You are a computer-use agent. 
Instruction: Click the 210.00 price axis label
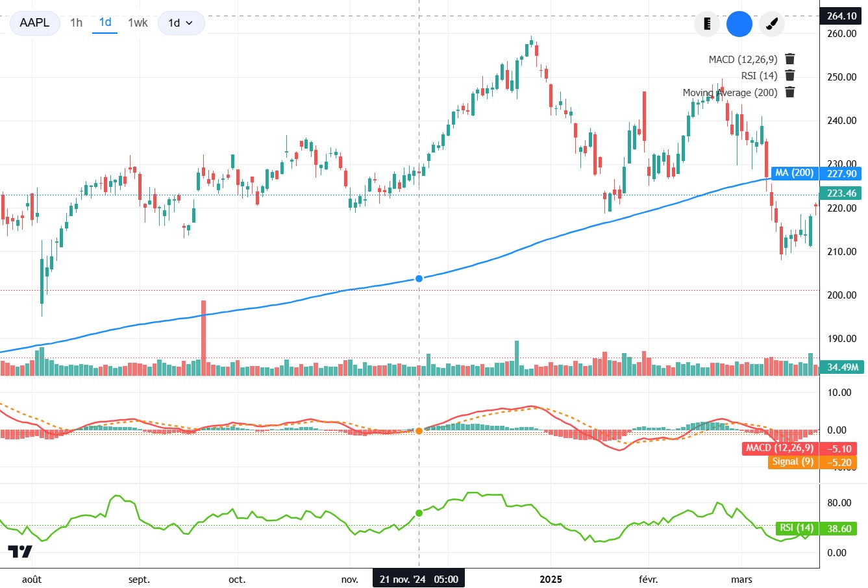[x=841, y=251]
